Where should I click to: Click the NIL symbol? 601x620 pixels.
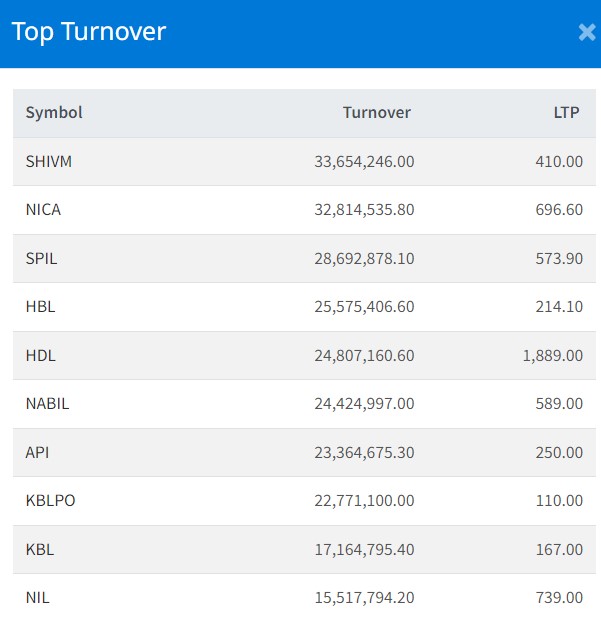(37, 598)
